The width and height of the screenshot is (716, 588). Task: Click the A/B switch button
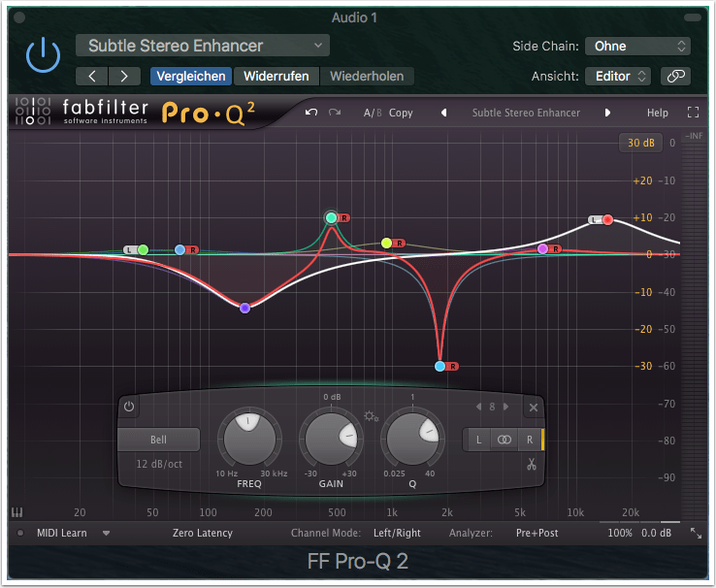click(372, 113)
